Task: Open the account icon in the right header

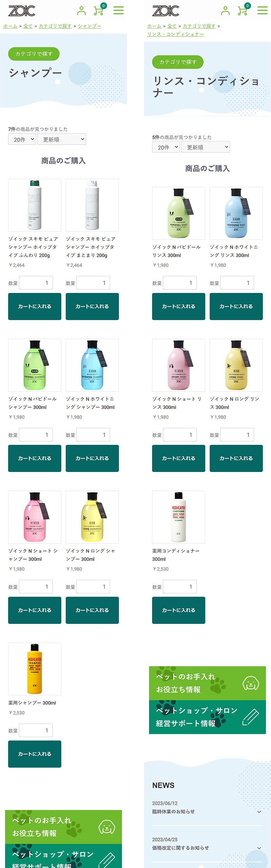Action: pos(225,11)
